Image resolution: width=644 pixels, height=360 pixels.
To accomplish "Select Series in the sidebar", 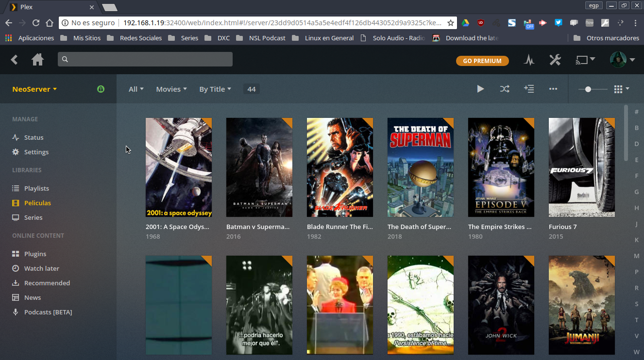I will [34, 217].
